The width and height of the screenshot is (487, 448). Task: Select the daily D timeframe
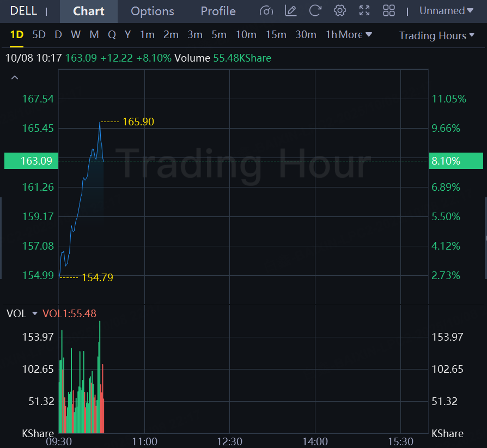58,34
